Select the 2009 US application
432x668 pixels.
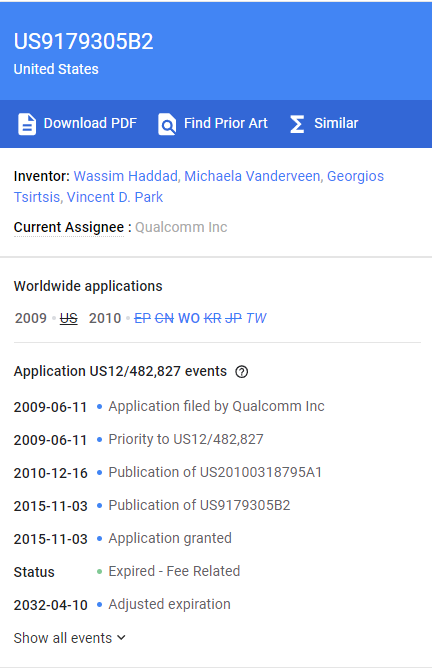point(69,318)
